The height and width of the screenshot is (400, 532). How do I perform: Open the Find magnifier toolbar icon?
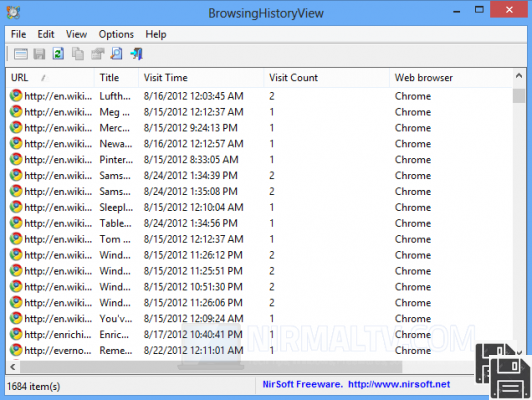116,54
